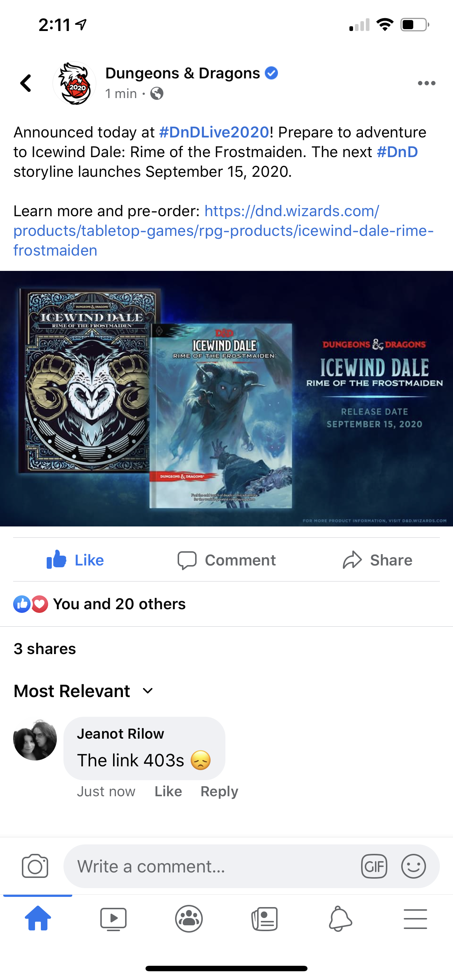
Task: Tap the Comment button
Action: pos(226,560)
